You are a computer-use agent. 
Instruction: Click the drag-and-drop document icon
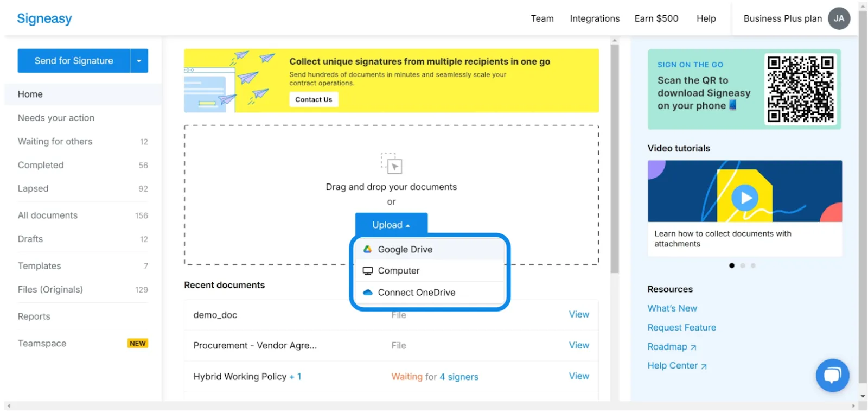click(391, 163)
